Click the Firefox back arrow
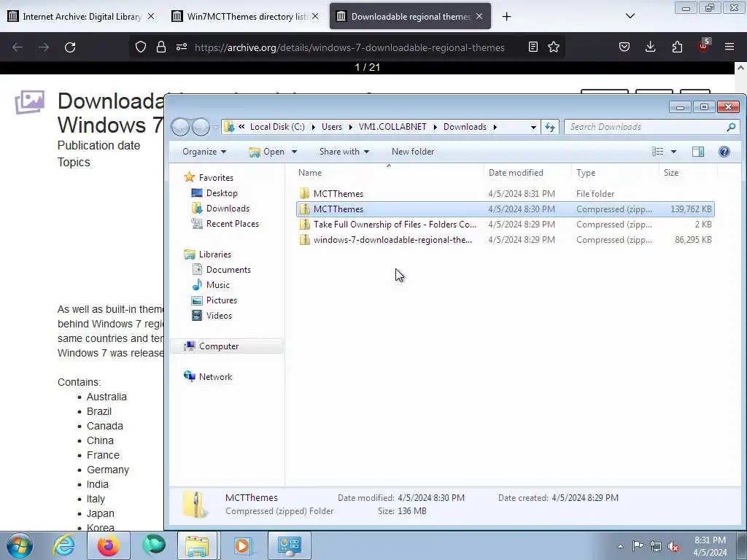 tap(18, 47)
